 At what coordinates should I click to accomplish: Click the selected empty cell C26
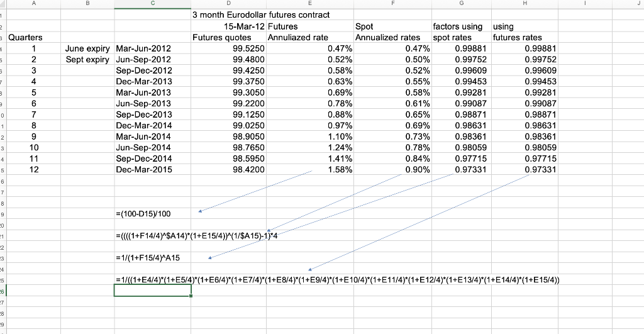click(152, 291)
